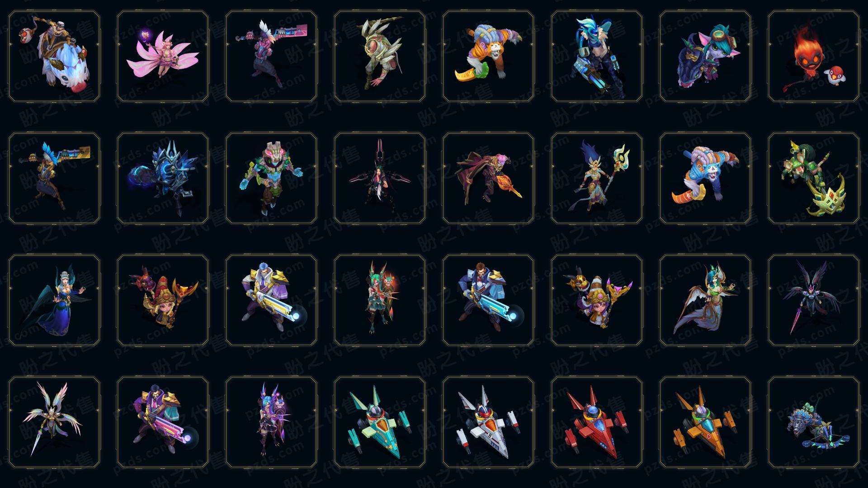The image size is (868, 488).
Task: Pick the white-suited gunner with cannon
Action: point(271,300)
